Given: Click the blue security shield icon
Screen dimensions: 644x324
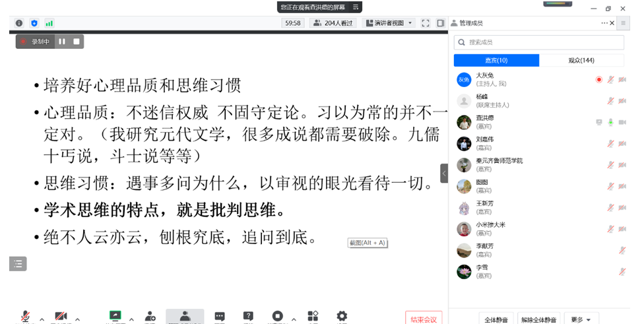Looking at the screenshot, I should coord(34,23).
